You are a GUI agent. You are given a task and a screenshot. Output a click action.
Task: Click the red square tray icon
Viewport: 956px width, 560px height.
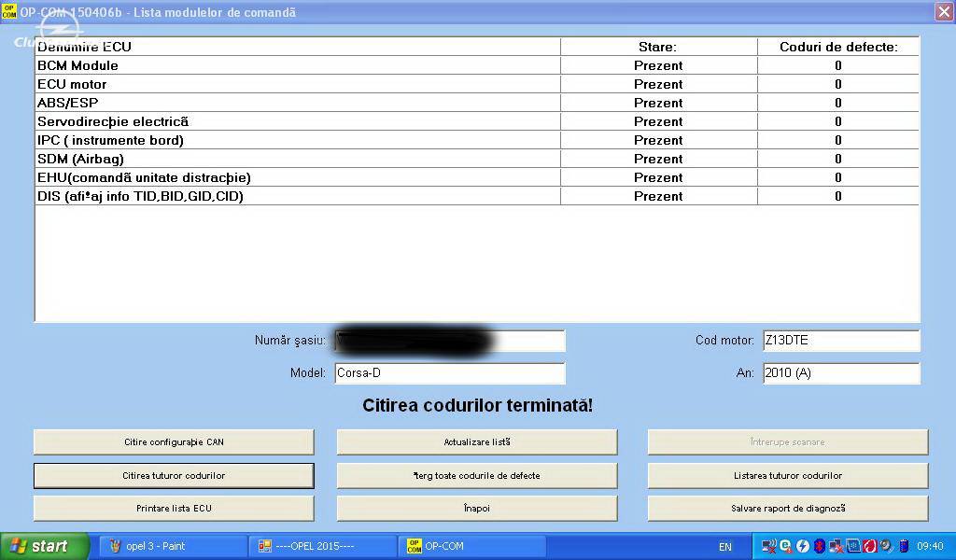pyautogui.click(x=869, y=546)
